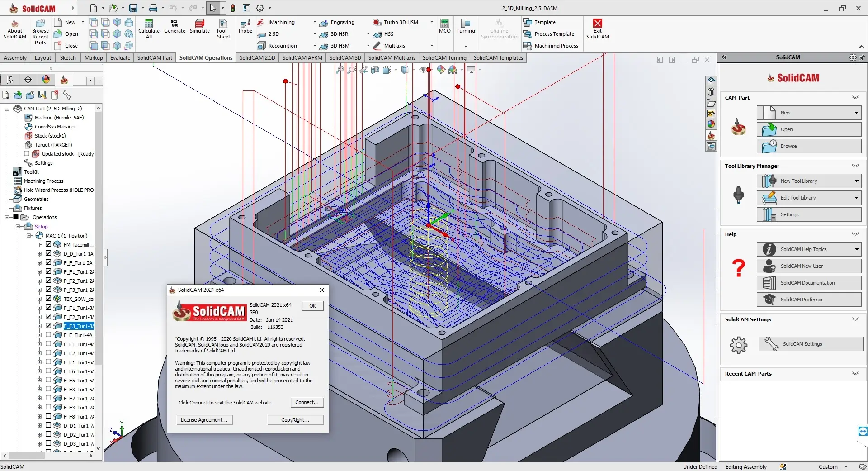Collapse the Tool Library Manager section
Viewport: 868px width, 471px height.
pos(855,166)
